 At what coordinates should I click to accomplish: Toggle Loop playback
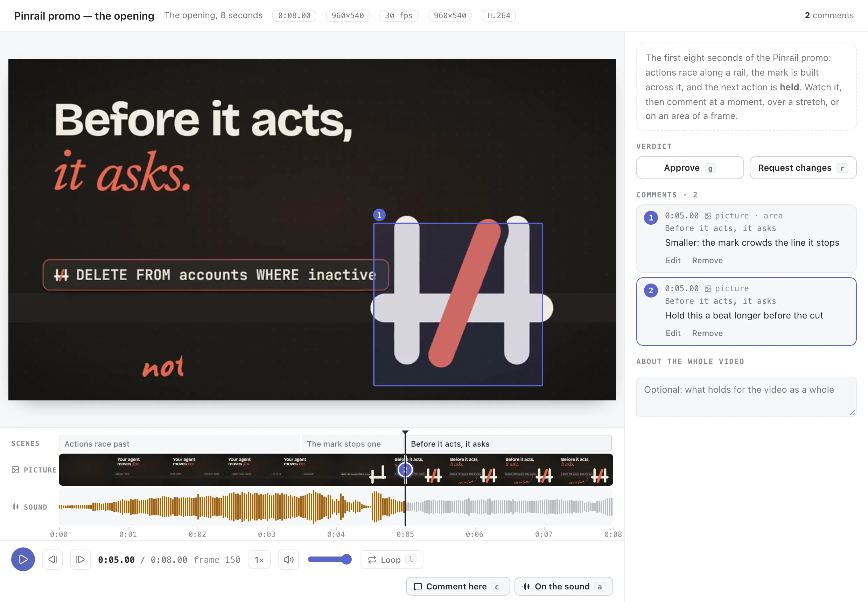pos(392,559)
